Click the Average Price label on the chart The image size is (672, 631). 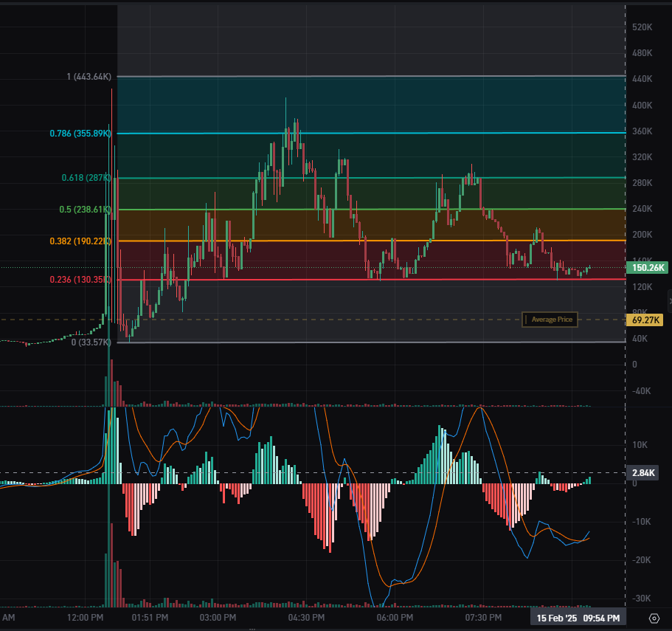point(550,320)
